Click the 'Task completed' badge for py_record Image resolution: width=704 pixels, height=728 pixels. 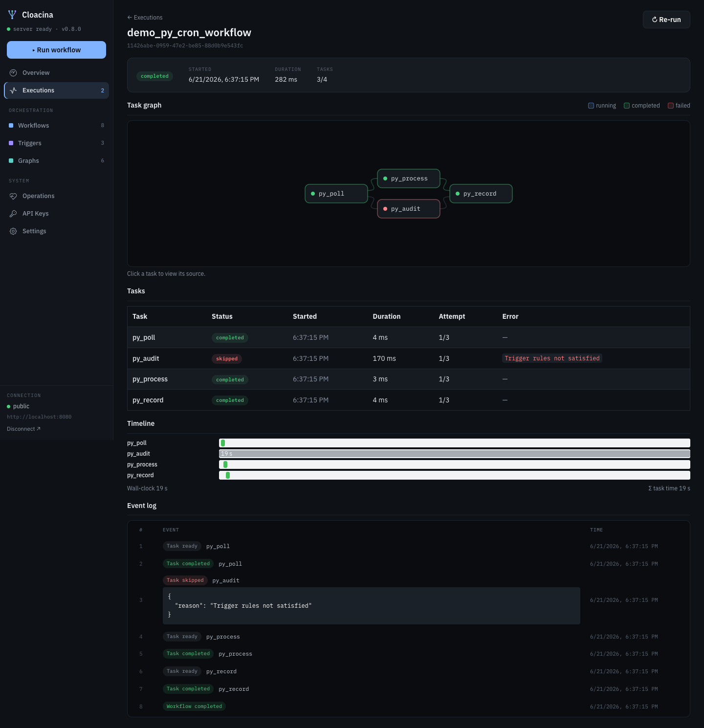[188, 689]
